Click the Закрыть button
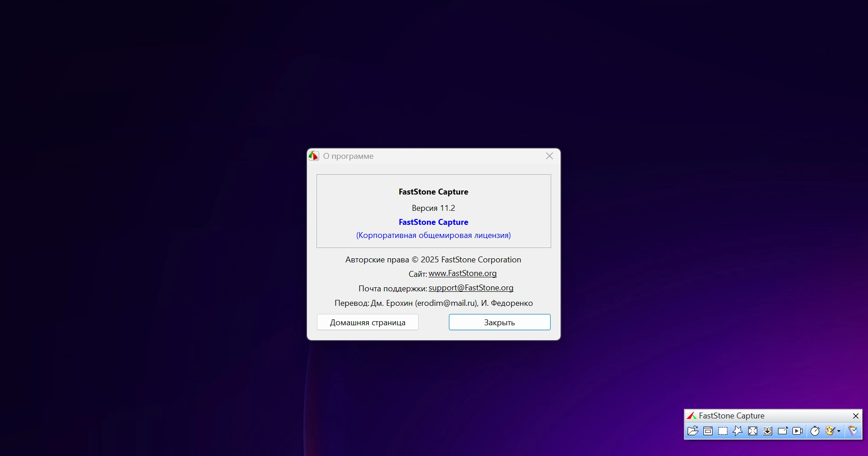Screen dimensions: 868x456 coord(500,322)
